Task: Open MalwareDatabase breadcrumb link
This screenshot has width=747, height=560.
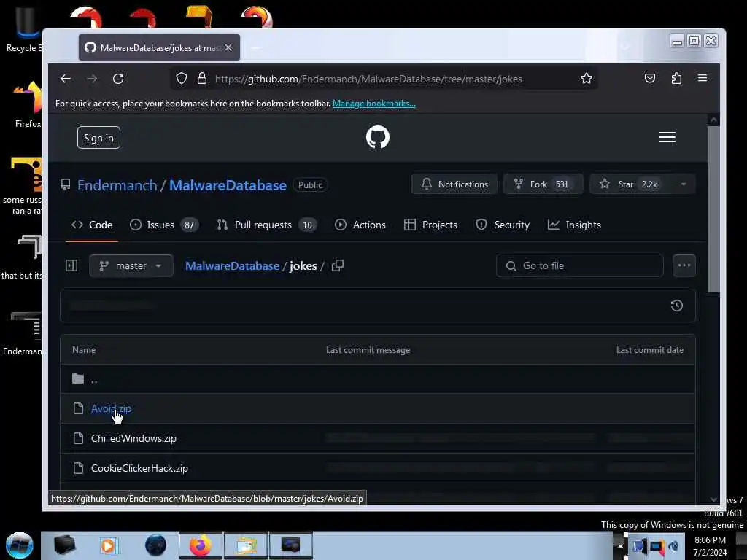Action: 232,265
